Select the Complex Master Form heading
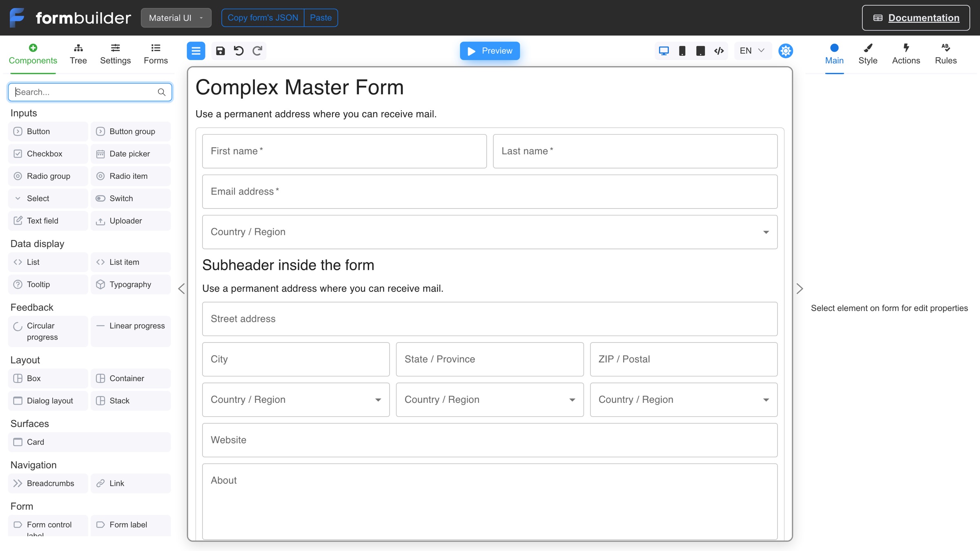Screen dimensions: 980x551 (300, 87)
